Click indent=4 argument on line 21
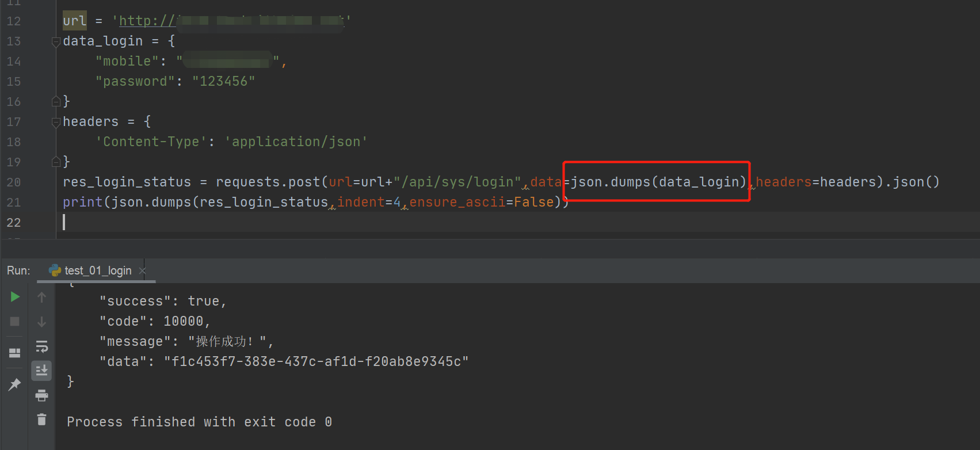Viewport: 980px width, 450px height. pyautogui.click(x=369, y=203)
